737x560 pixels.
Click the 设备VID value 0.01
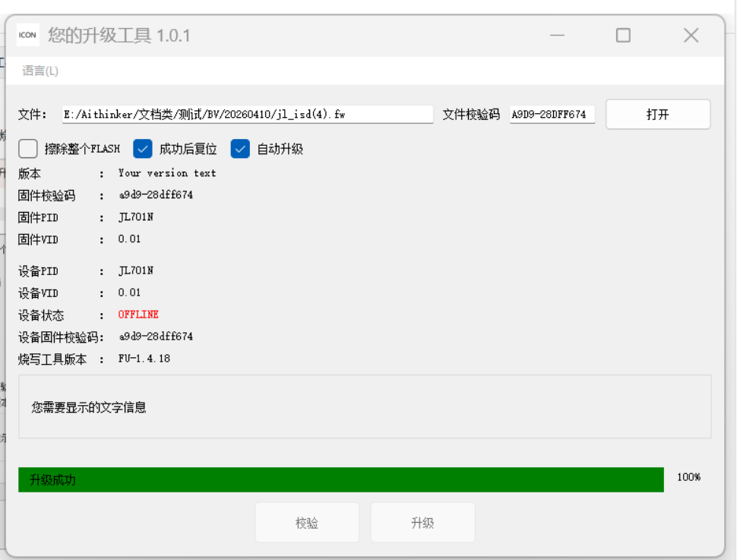pos(129,293)
